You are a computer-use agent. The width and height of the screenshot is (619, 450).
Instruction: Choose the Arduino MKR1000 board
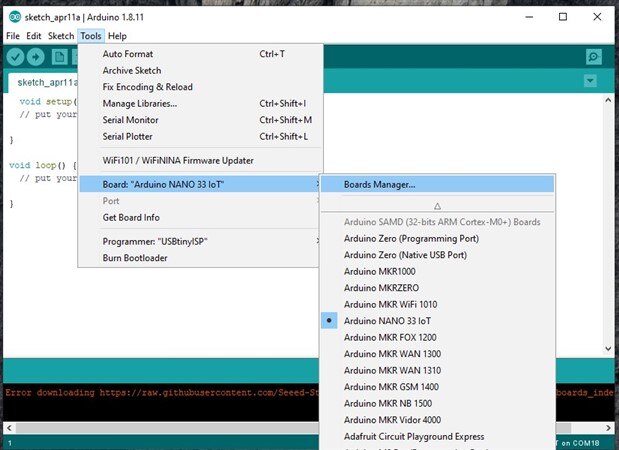click(437, 272)
